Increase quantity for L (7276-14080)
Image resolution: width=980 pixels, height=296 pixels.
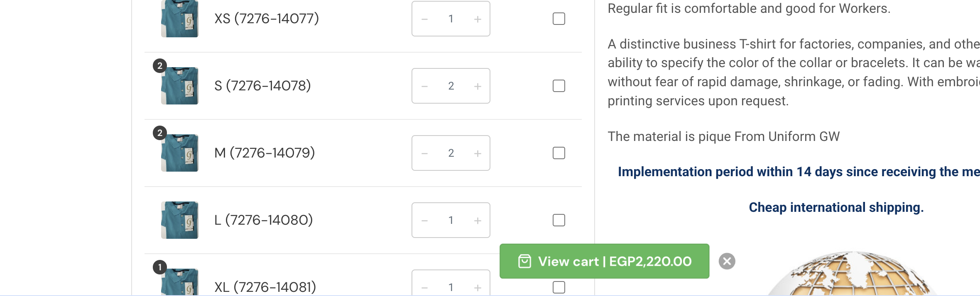point(478,221)
